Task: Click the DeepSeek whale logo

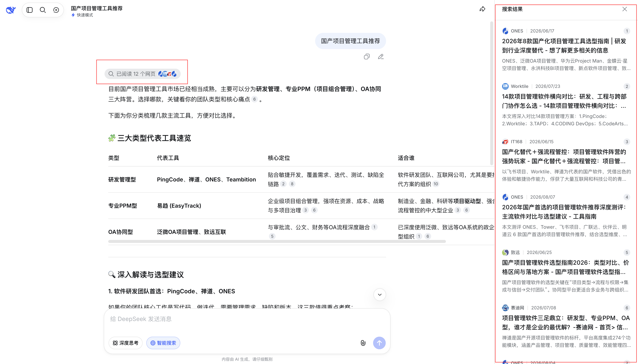Action: pos(11,10)
